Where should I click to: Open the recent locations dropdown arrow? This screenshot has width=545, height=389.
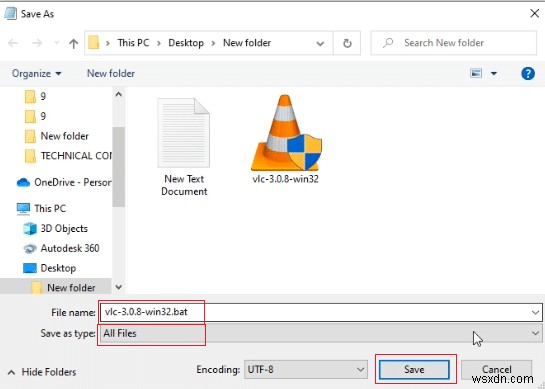(x=56, y=43)
